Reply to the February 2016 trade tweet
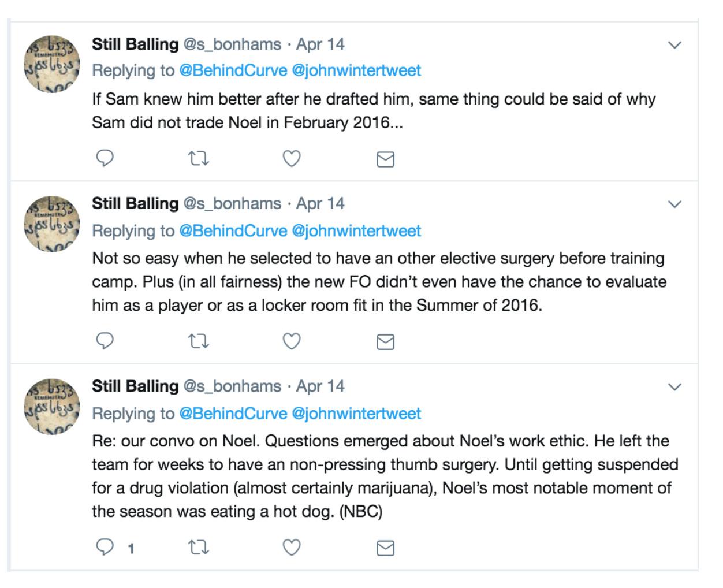 coord(105,158)
